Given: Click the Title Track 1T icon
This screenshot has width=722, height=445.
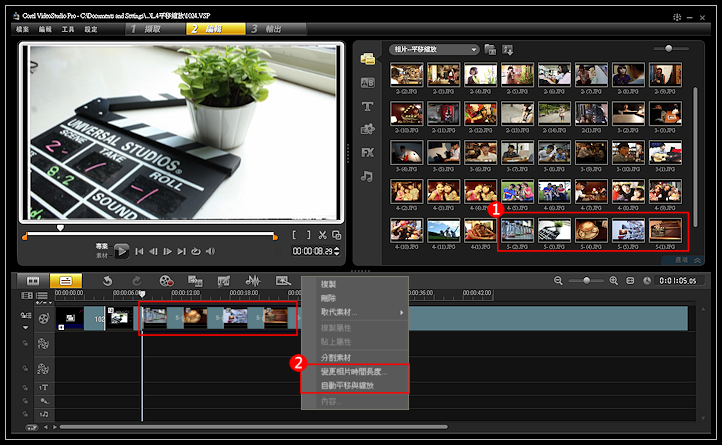Looking at the screenshot, I should [x=44, y=388].
